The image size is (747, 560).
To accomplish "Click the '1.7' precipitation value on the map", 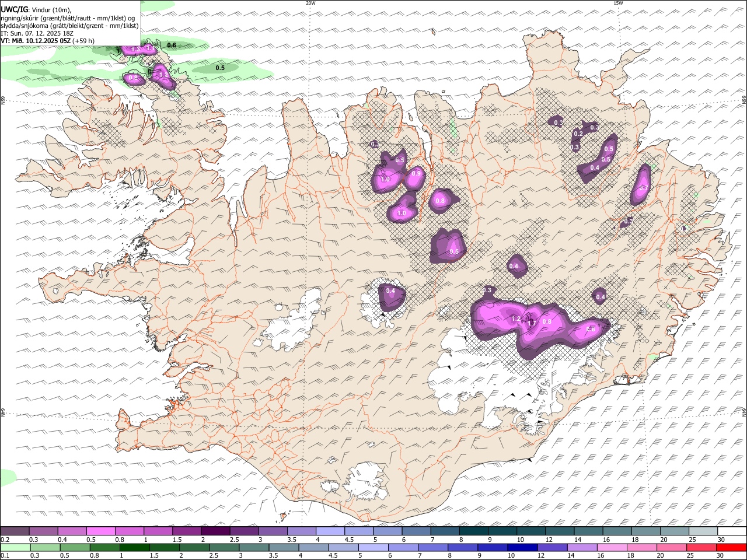I will coord(531,323).
